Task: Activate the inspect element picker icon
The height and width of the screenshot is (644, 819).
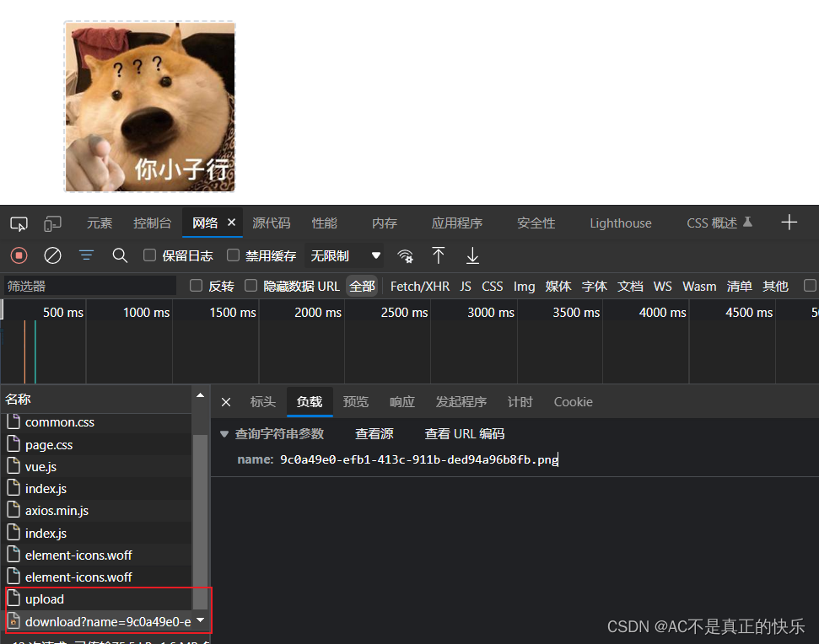Action: pyautogui.click(x=19, y=224)
